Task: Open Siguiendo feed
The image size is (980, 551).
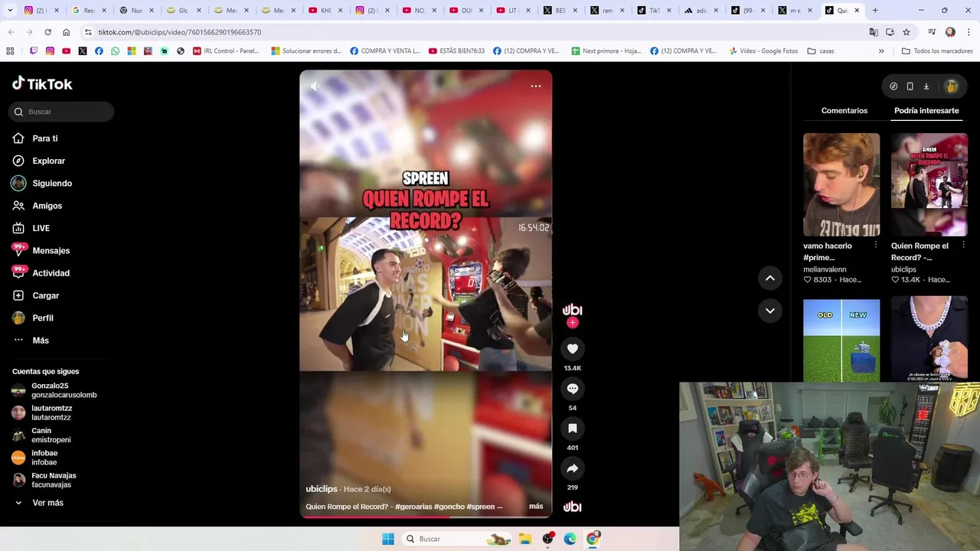Action: click(51, 184)
